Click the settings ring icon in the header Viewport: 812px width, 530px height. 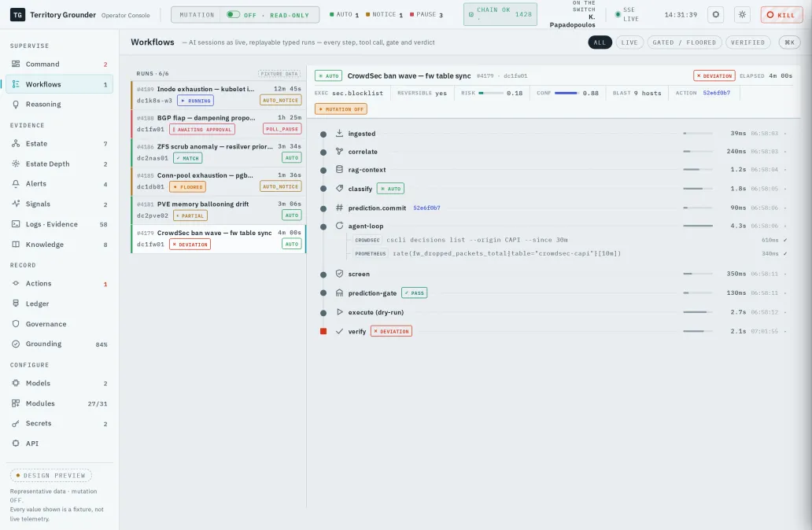pos(716,14)
